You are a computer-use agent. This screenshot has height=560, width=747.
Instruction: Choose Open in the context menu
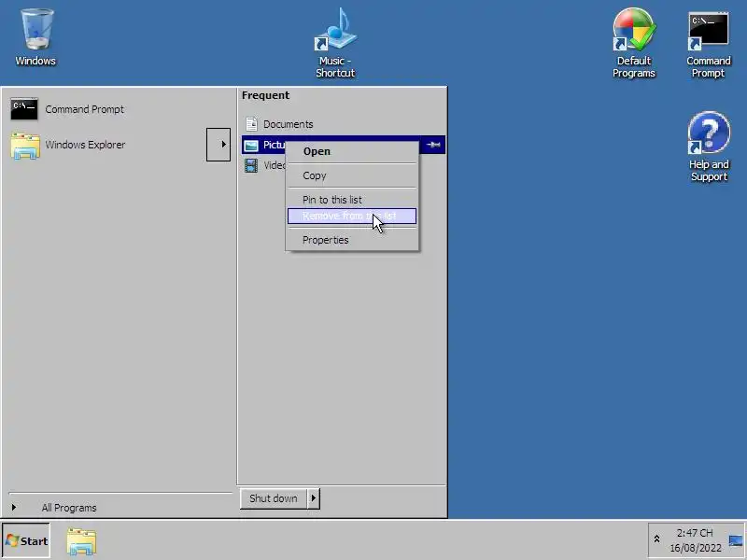point(352,151)
